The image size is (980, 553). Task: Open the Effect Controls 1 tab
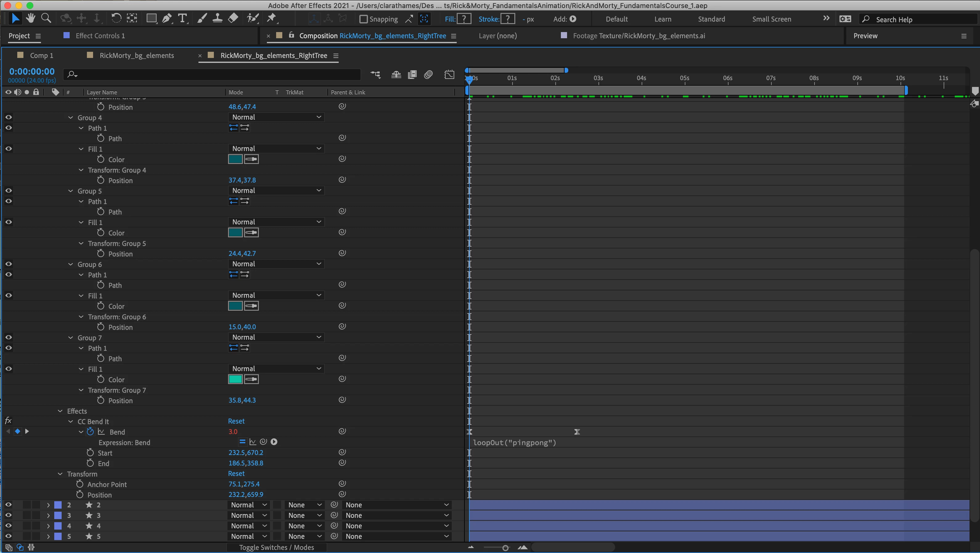[x=100, y=36]
